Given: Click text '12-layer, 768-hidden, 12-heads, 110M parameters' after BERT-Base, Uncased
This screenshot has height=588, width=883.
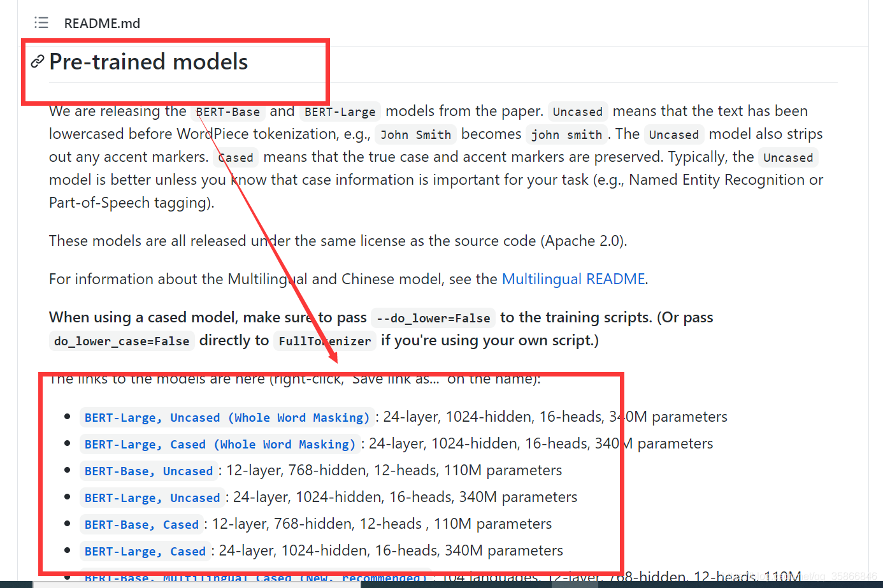Looking at the screenshot, I should pos(394,470).
